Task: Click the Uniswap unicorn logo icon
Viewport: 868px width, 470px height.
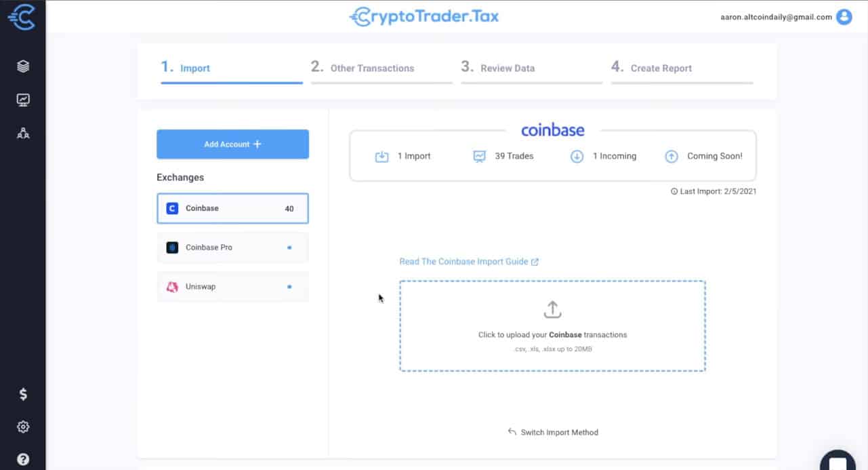Action: coord(172,287)
